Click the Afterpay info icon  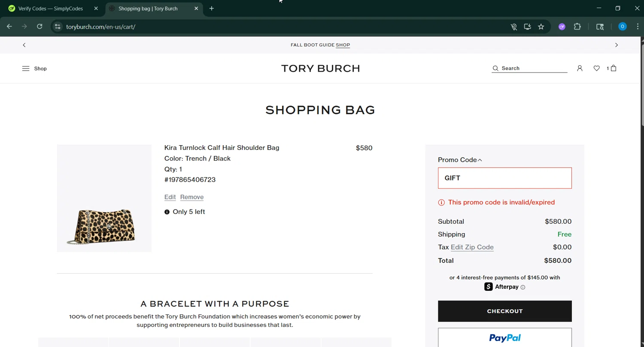click(x=522, y=287)
